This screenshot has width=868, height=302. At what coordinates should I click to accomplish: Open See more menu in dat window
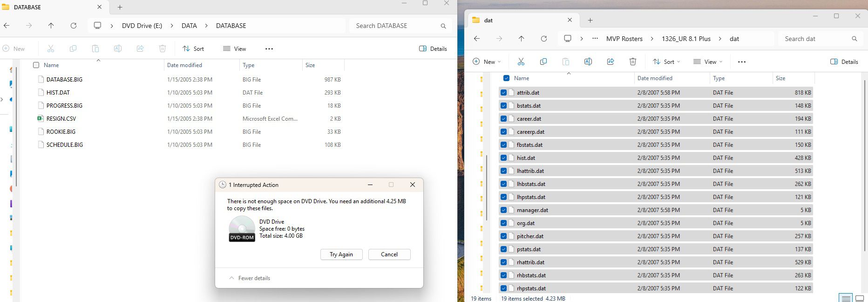click(742, 62)
